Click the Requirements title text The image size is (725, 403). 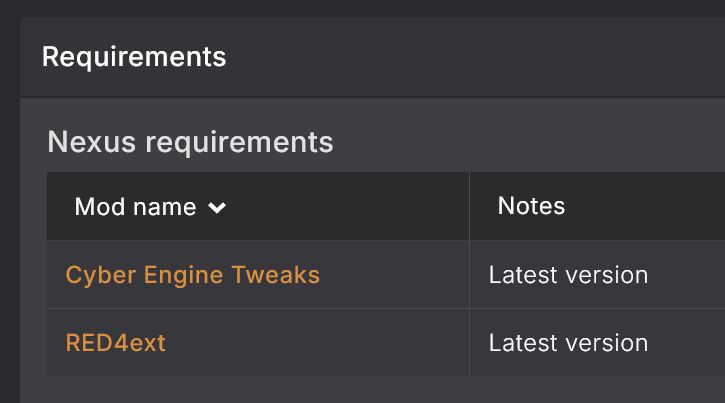pos(134,56)
